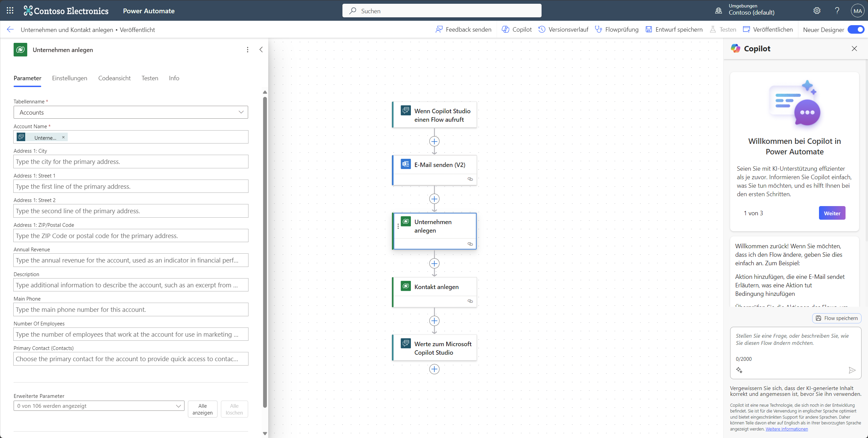
Task: Click Alle anzeigen for extended parameters
Action: (203, 408)
